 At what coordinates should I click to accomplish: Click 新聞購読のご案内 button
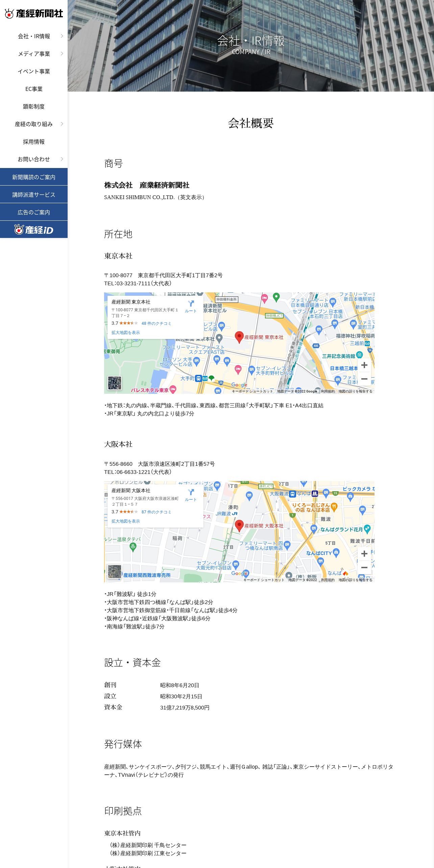coord(34,177)
